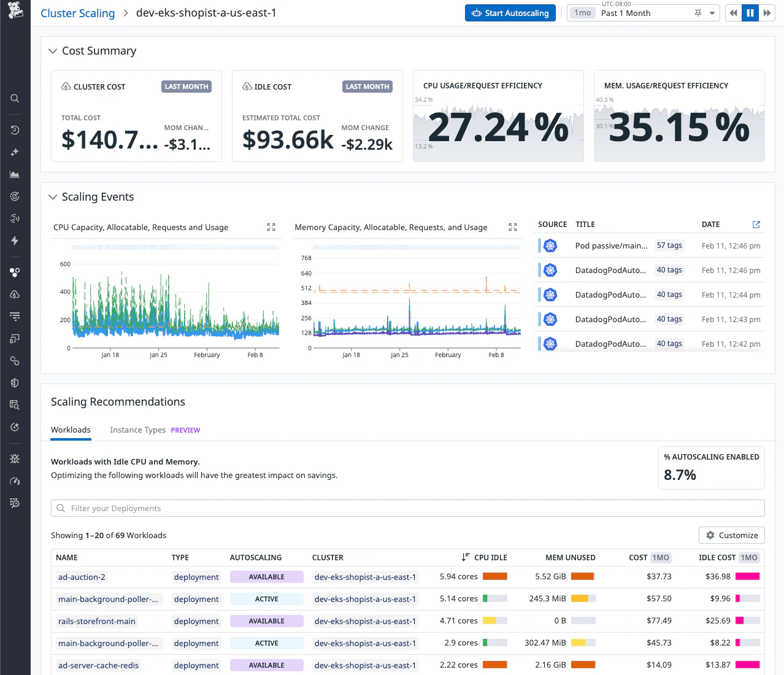The width and height of the screenshot is (784, 675).
Task: Open the bug icon in left sidebar
Action: coord(15,459)
